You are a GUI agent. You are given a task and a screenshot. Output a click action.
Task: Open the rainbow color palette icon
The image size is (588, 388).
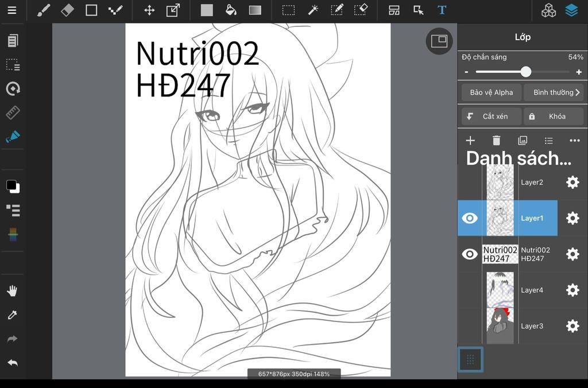13,234
